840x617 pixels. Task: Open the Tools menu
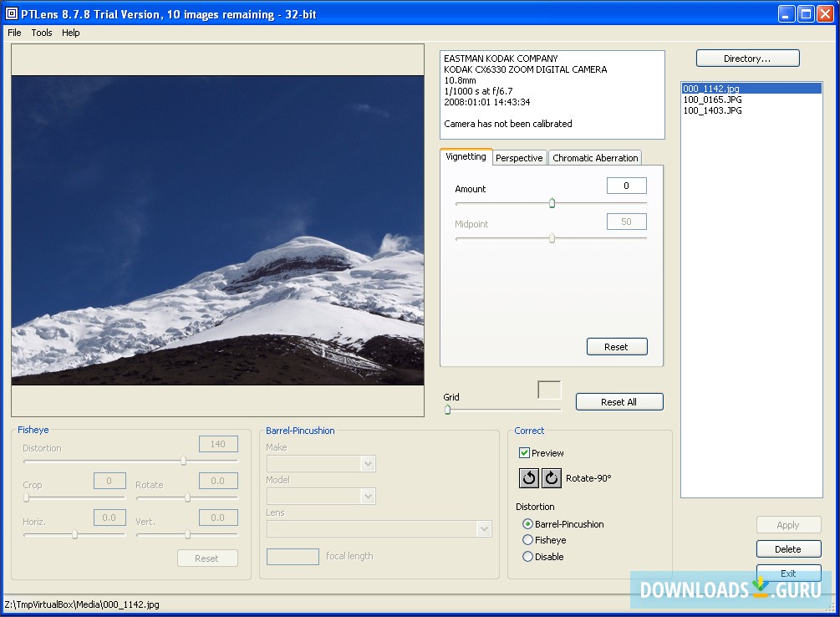[42, 33]
